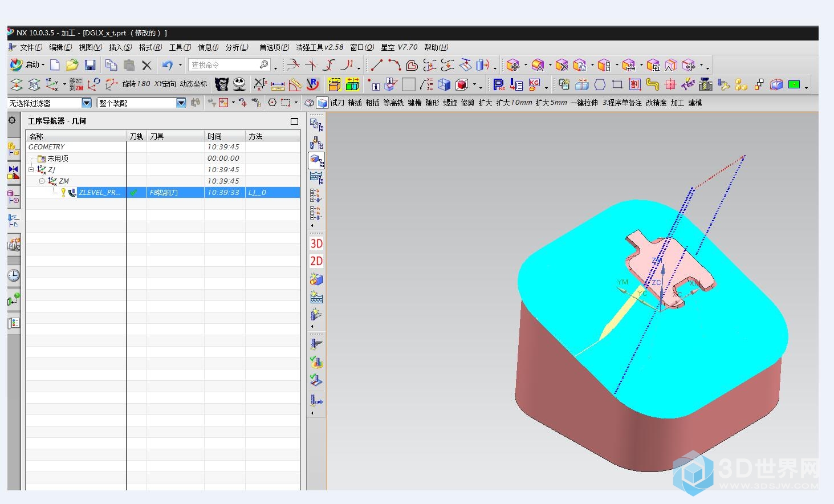Save the part with the floppy disk icon
This screenshot has width=834, height=504.
(90, 65)
